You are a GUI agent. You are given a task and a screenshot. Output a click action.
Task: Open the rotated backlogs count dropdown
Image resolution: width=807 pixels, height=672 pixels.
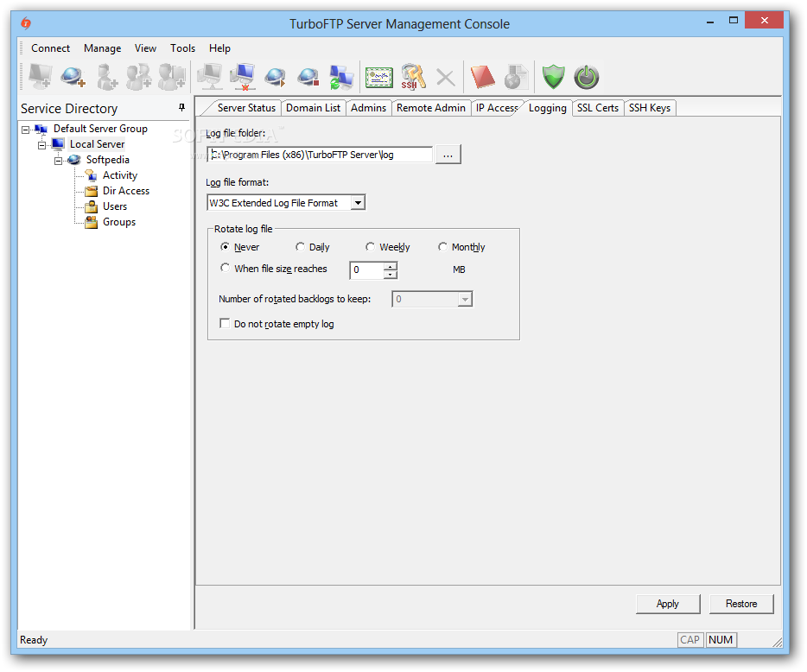coord(465,300)
